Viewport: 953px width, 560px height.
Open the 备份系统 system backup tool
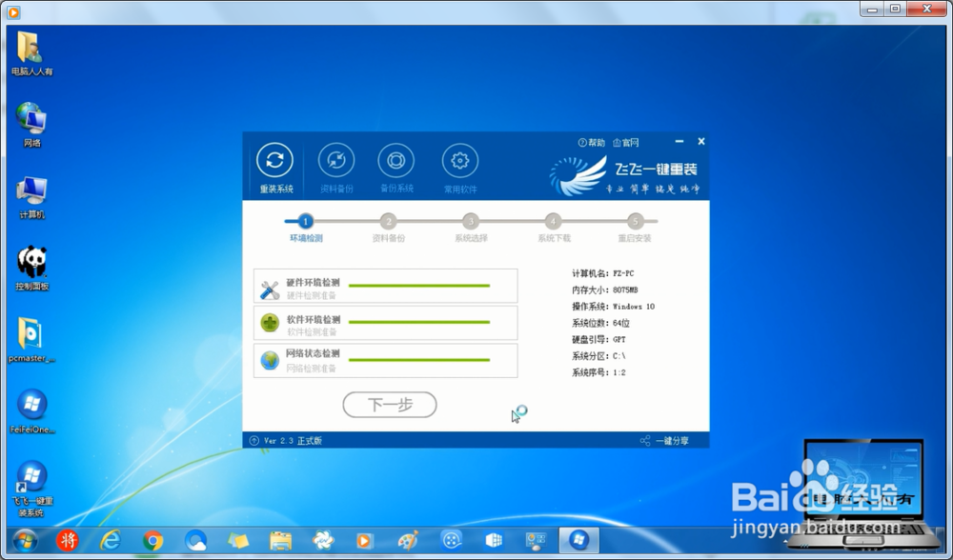click(x=395, y=160)
